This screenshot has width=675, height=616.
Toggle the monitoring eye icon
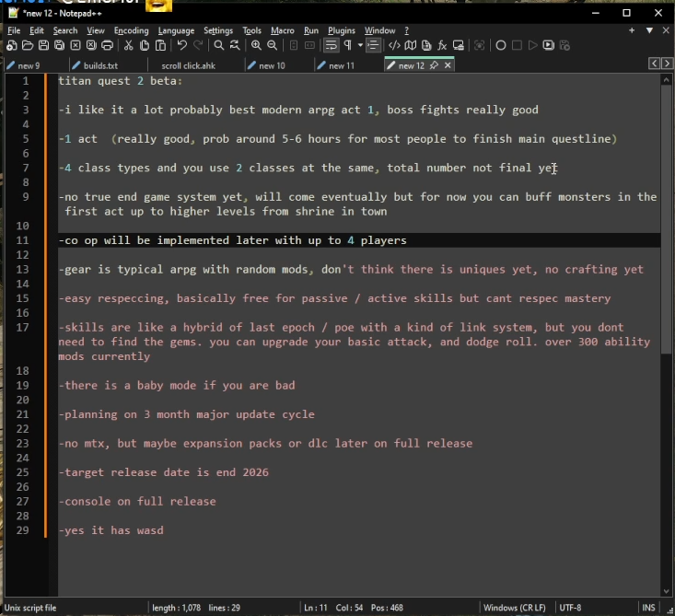479,45
